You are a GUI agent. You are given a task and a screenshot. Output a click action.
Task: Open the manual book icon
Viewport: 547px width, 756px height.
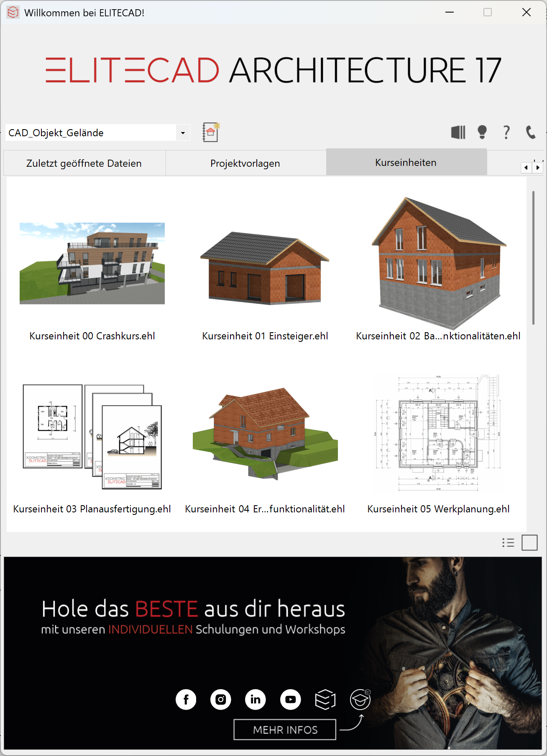point(458,132)
